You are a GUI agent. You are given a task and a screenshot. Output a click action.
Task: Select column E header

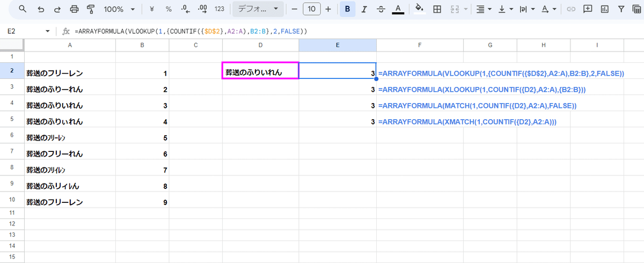point(338,45)
